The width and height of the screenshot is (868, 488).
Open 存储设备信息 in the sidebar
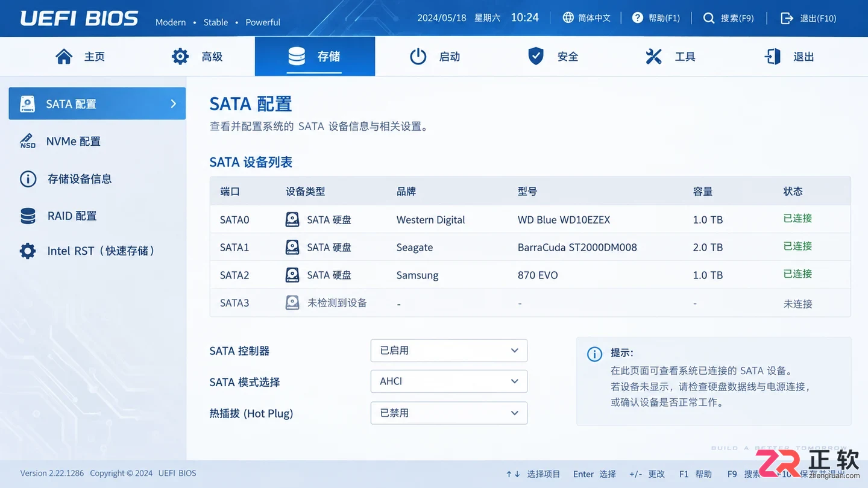click(x=97, y=179)
